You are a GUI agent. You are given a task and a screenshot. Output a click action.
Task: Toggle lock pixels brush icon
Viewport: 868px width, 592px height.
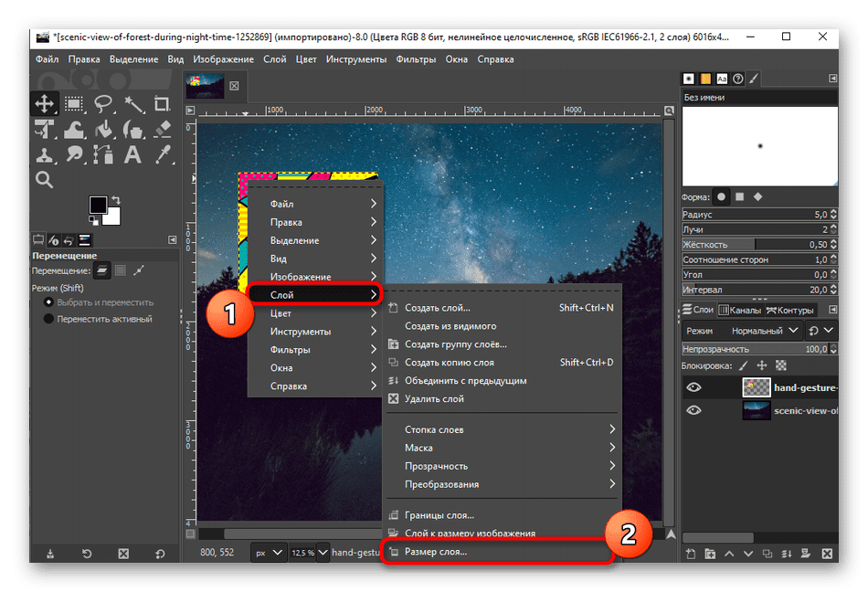[x=744, y=365]
